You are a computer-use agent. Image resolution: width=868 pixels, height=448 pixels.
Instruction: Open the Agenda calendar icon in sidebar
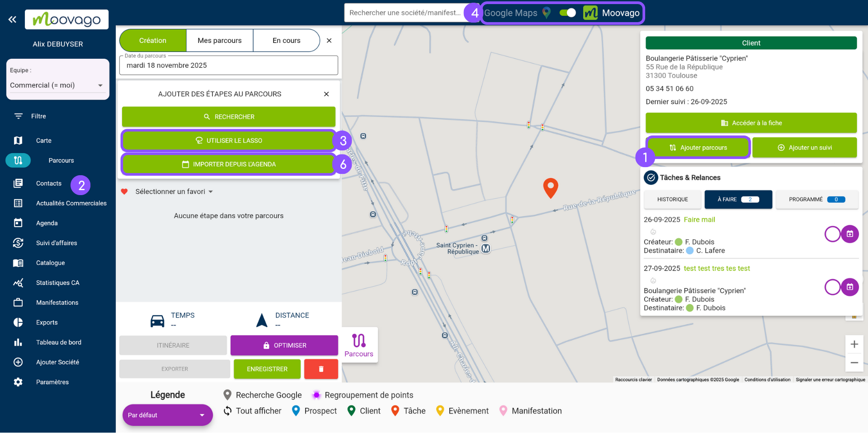(18, 223)
